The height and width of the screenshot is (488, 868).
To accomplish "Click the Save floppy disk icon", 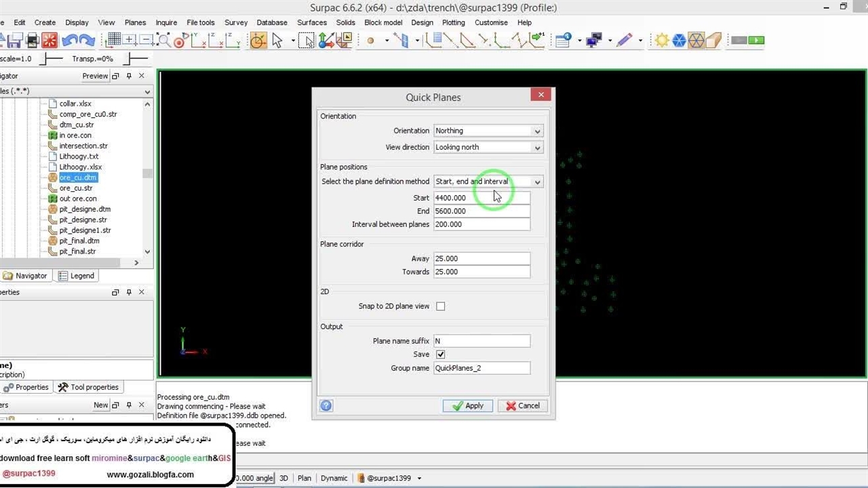I will pyautogui.click(x=15, y=41).
